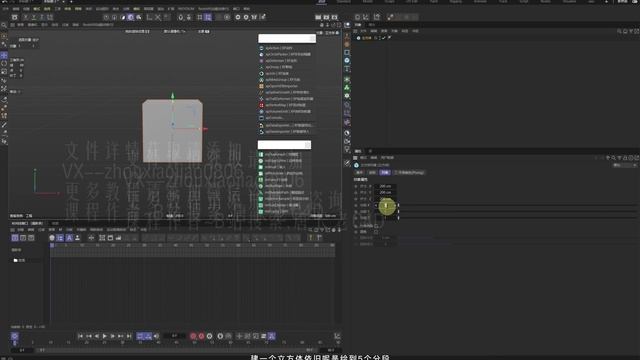Select xpDataExporter in the popup list
Viewport: 640px width, 360px height.
tap(286, 125)
